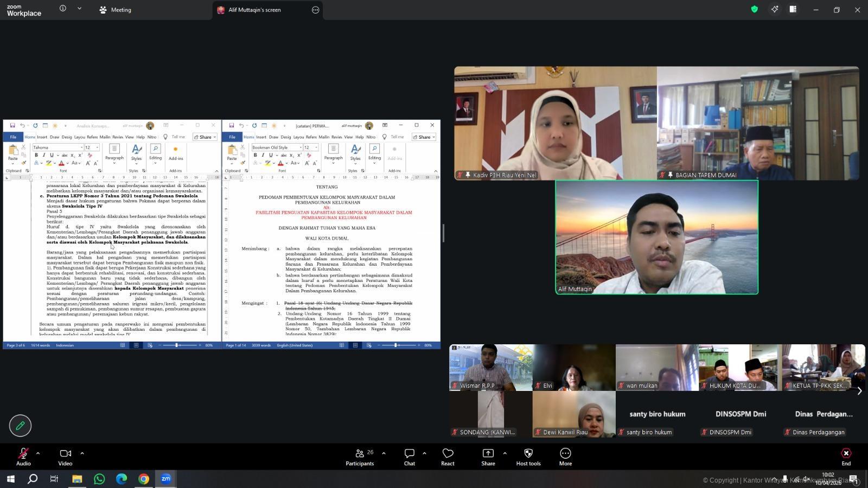The height and width of the screenshot is (488, 868).
Task: Toggle the camera with Video button
Action: point(65,457)
